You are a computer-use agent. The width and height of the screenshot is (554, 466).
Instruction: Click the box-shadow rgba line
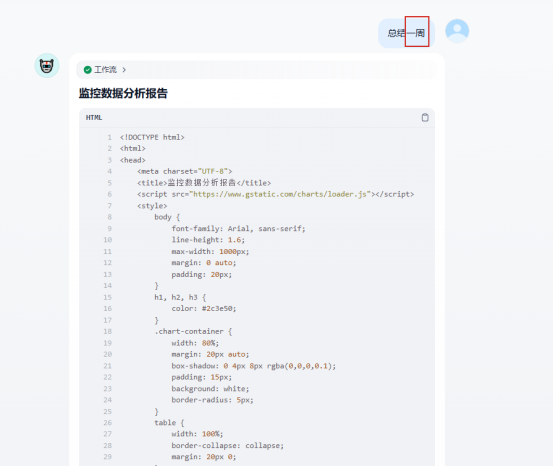pos(254,366)
